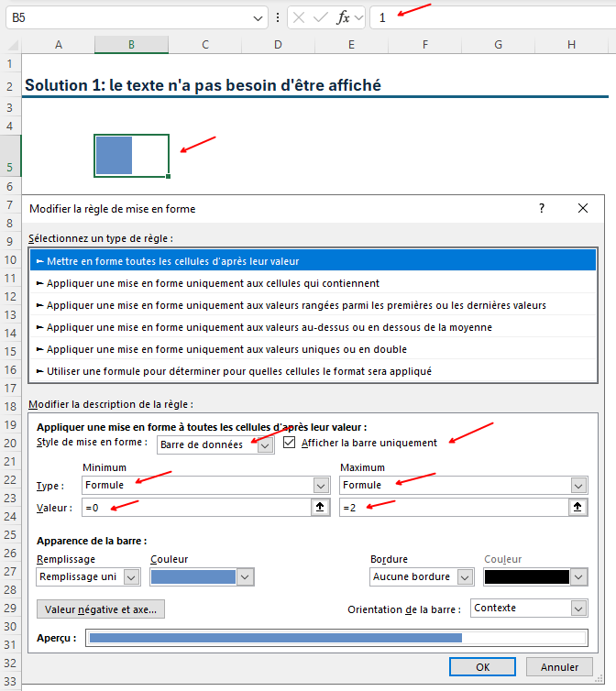Toggle the Afficher la barre uniquement checkbox

290,443
